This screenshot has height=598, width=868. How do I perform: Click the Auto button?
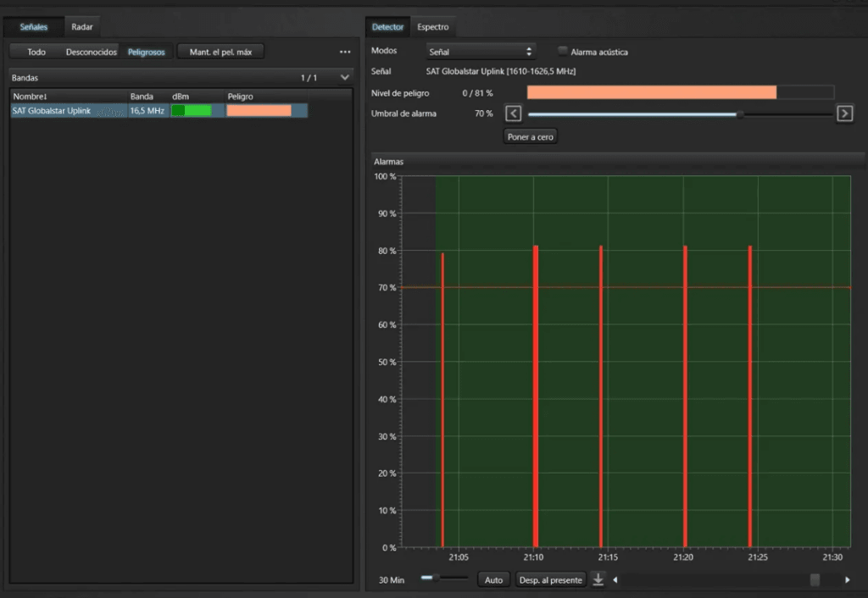pos(493,579)
